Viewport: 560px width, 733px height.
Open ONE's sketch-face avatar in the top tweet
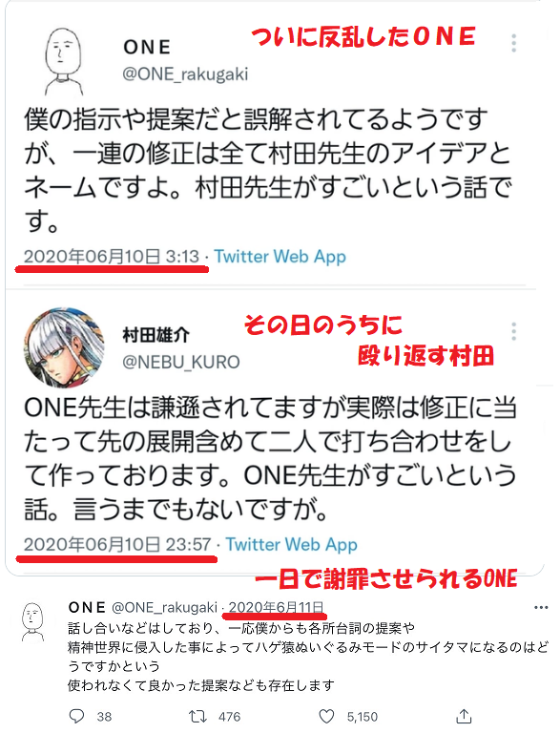[64, 61]
